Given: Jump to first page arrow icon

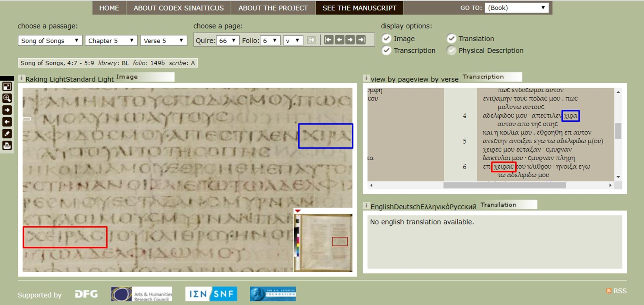Looking at the screenshot, I should click(x=329, y=40).
